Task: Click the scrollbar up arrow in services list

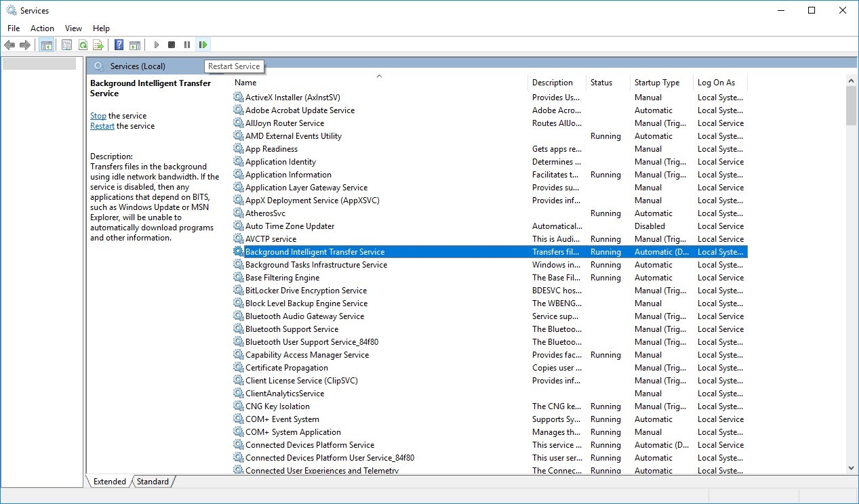Action: [852, 81]
